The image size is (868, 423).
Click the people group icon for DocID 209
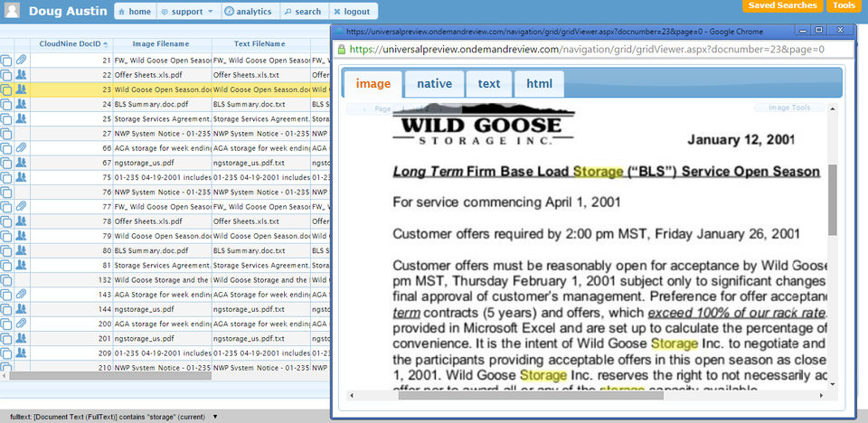21,352
